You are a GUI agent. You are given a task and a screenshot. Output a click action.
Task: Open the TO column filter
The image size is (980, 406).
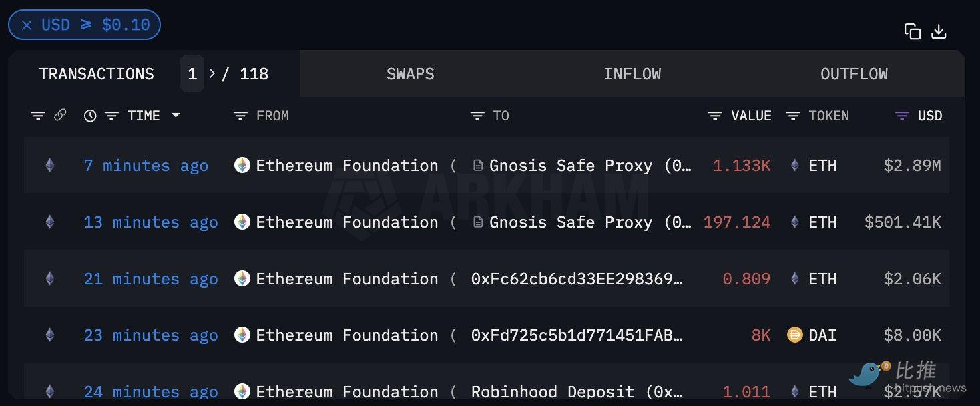click(477, 116)
